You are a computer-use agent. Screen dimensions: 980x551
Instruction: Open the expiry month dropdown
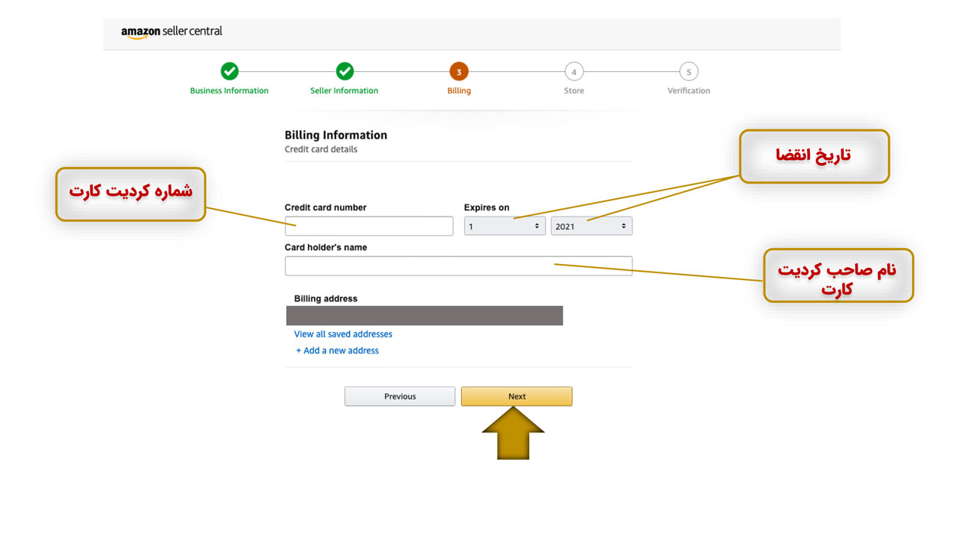505,226
